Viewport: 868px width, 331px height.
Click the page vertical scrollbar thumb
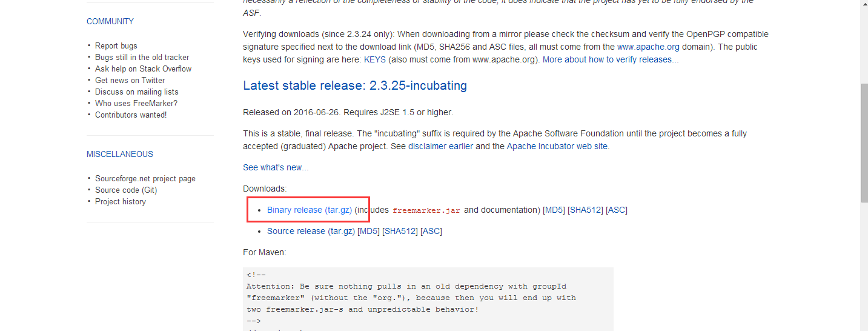[x=863, y=142]
